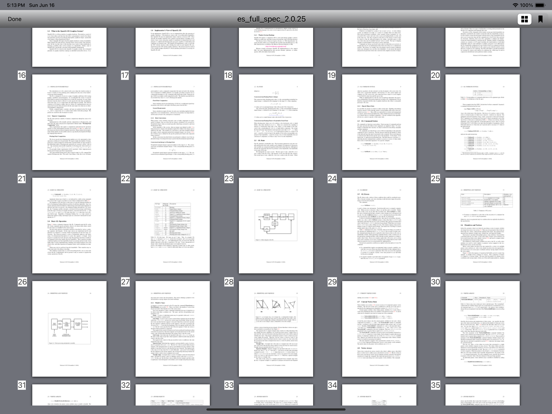This screenshot has height=414, width=552.
Task: Open page 22 thumbnail with table
Action: tap(172, 225)
